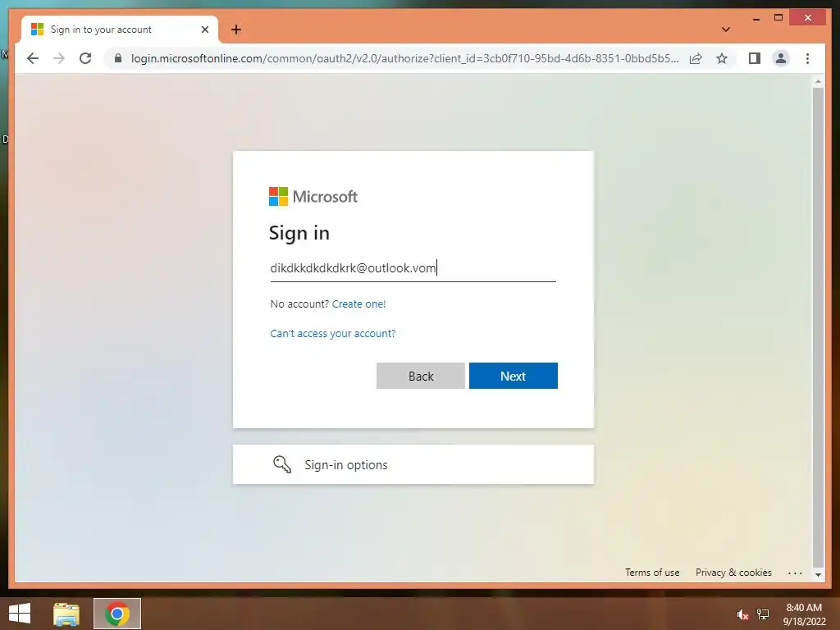Image resolution: width=840 pixels, height=630 pixels.
Task: Maximize the Chrome window
Action: coord(778,18)
